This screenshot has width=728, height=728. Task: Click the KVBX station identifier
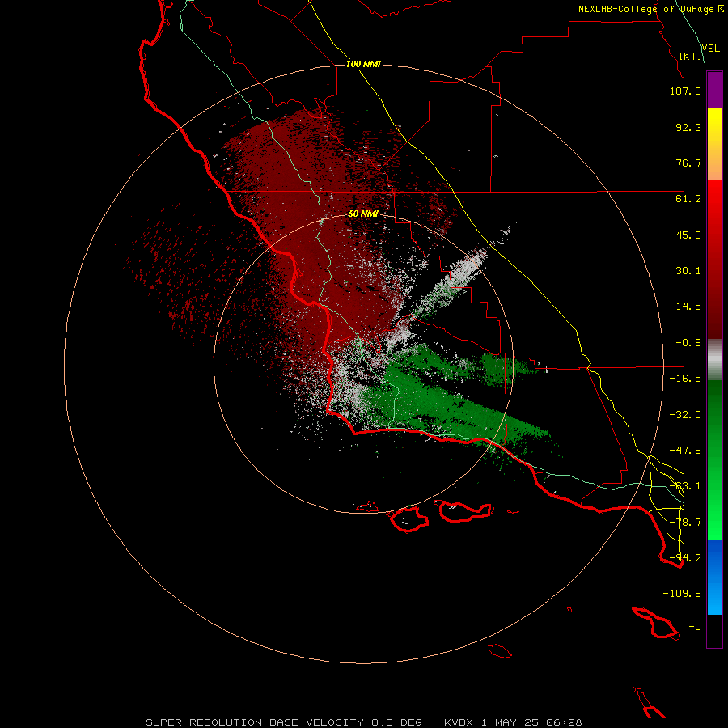pyautogui.click(x=459, y=722)
